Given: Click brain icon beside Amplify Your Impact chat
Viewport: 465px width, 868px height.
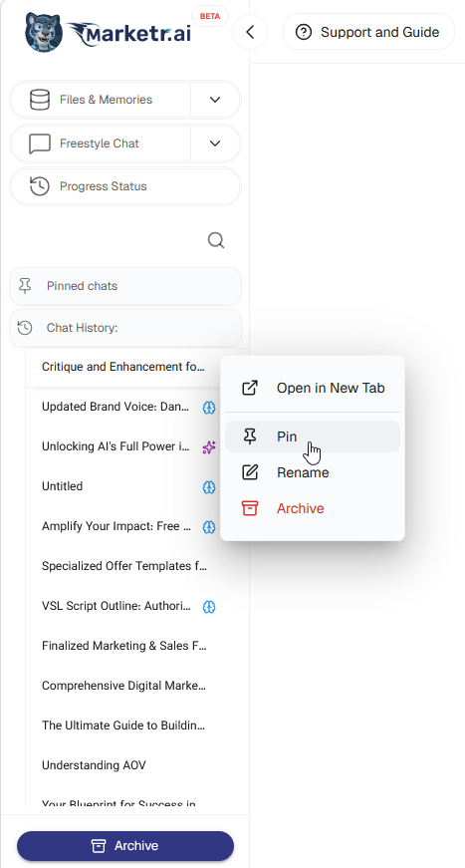Looking at the screenshot, I should tap(208, 527).
